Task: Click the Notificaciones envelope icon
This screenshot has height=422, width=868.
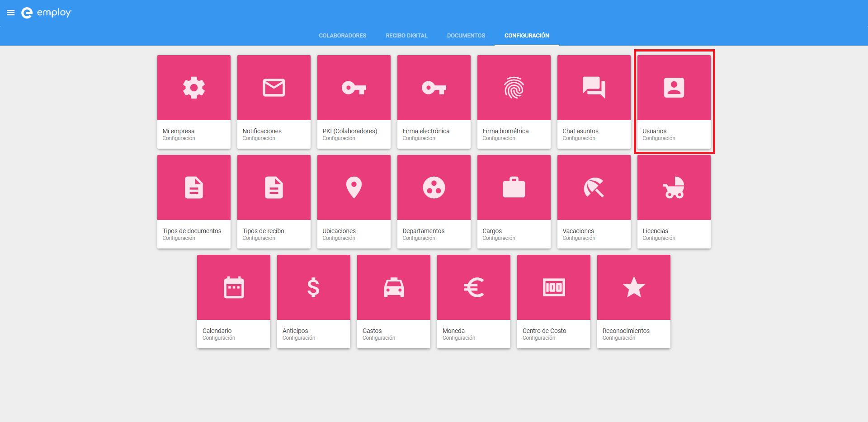Action: click(x=274, y=88)
